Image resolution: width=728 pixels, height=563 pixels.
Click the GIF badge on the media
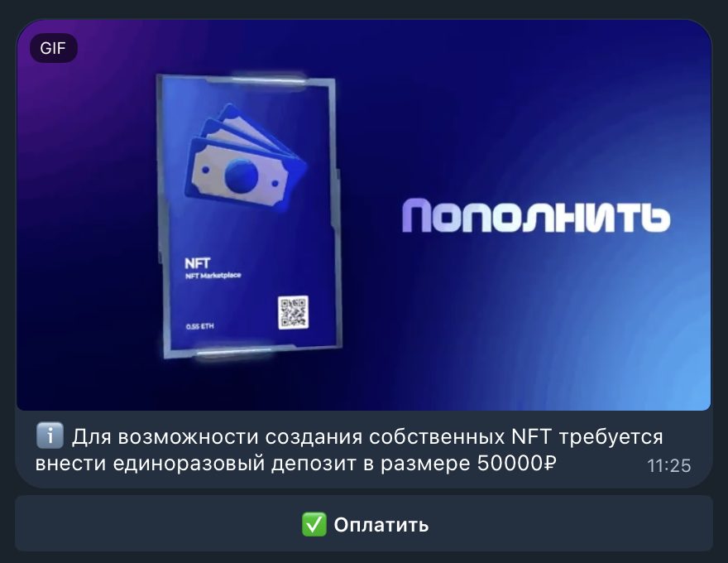click(54, 48)
